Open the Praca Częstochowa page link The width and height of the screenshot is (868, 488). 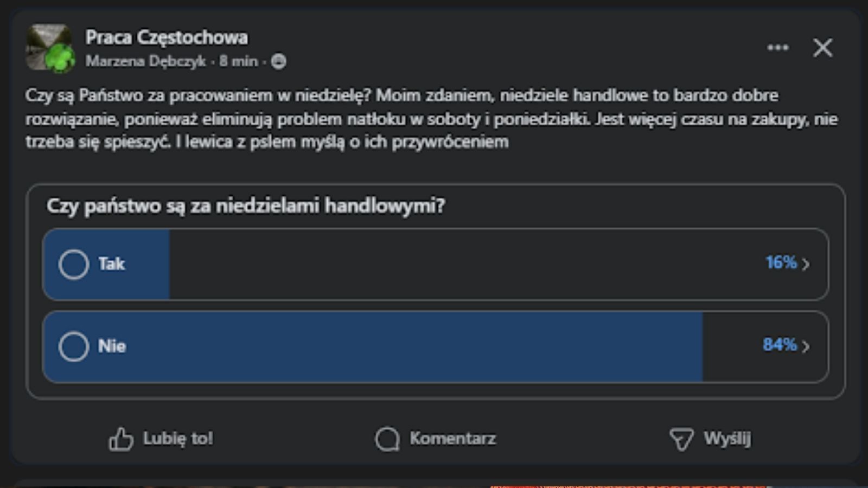click(x=165, y=37)
